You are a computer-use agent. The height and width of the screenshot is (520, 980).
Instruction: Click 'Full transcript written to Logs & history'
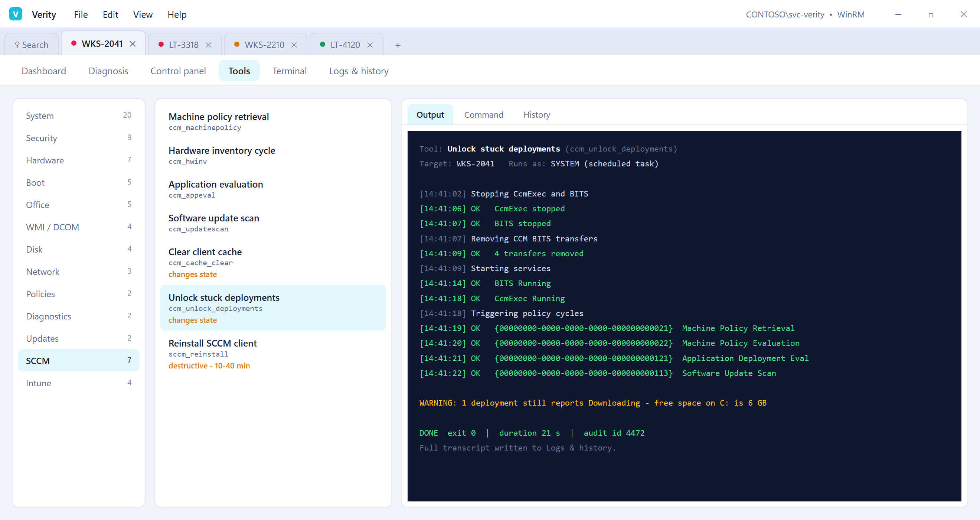point(517,448)
